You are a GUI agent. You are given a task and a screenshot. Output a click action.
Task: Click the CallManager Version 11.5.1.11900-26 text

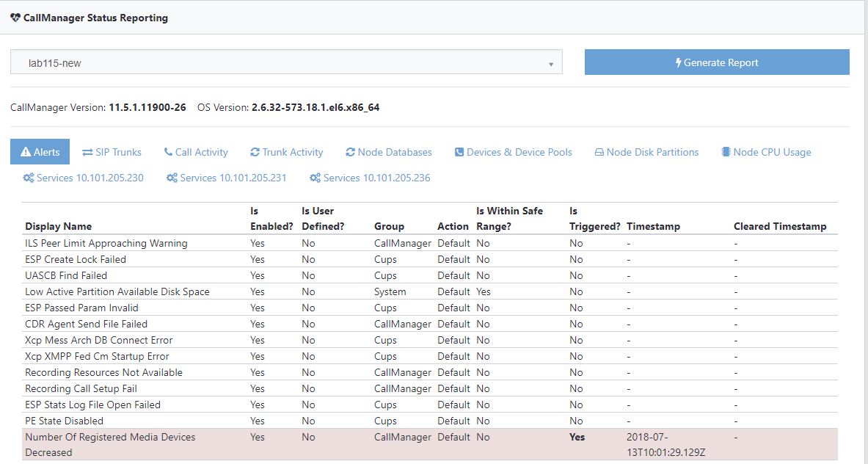pyautogui.click(x=98, y=107)
